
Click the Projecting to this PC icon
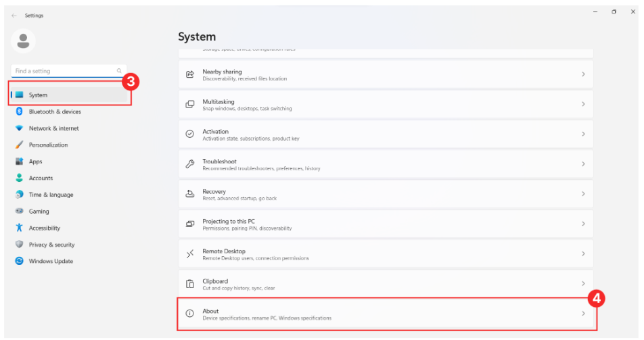point(189,224)
